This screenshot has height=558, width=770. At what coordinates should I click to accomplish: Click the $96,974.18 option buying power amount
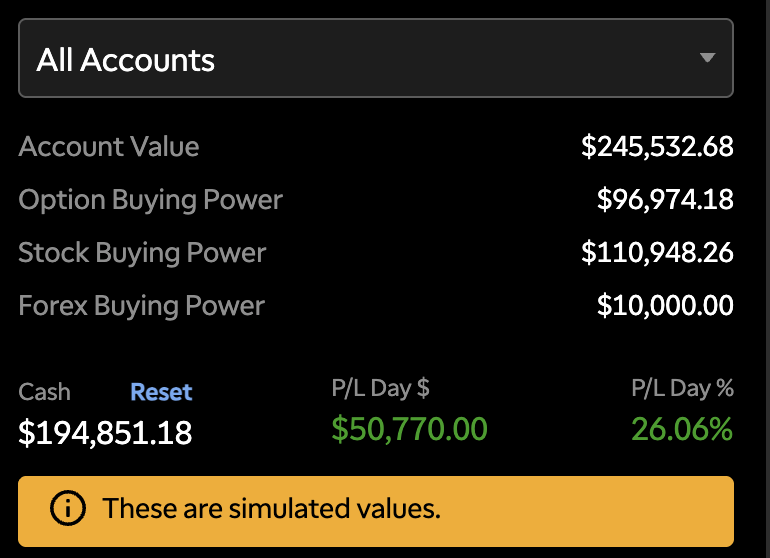pyautogui.click(x=665, y=200)
